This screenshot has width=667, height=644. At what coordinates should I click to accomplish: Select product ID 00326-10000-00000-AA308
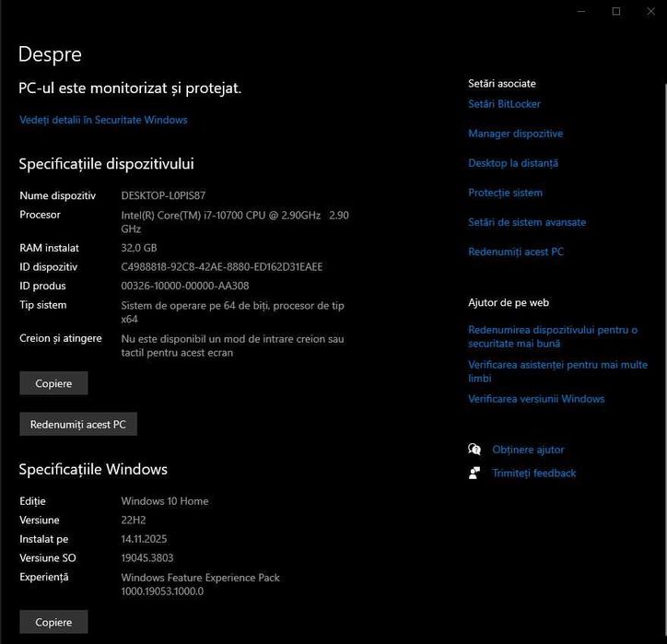point(185,286)
